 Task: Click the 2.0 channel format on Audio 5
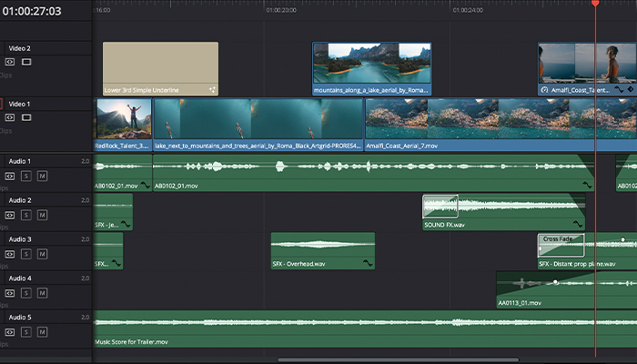85,318
